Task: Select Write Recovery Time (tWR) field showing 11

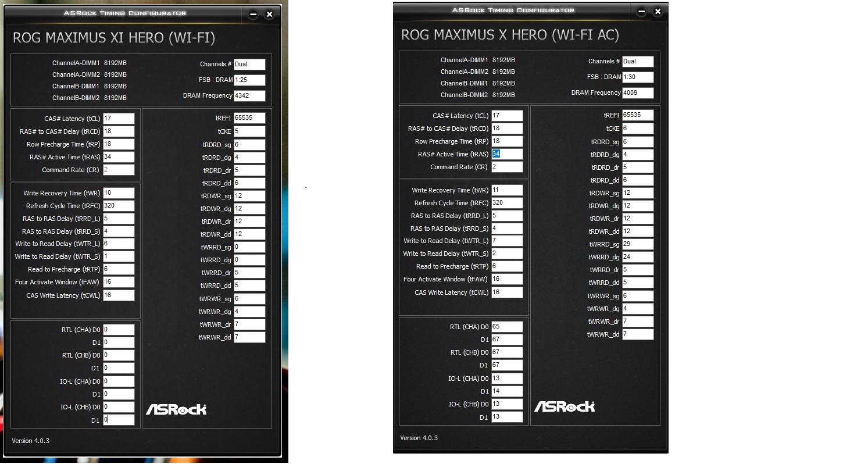Action: click(507, 190)
